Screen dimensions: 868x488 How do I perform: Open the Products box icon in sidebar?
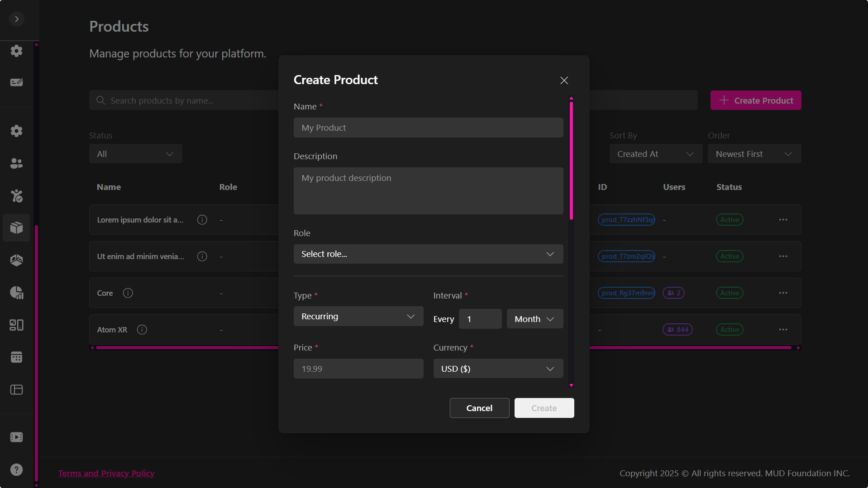pyautogui.click(x=17, y=227)
